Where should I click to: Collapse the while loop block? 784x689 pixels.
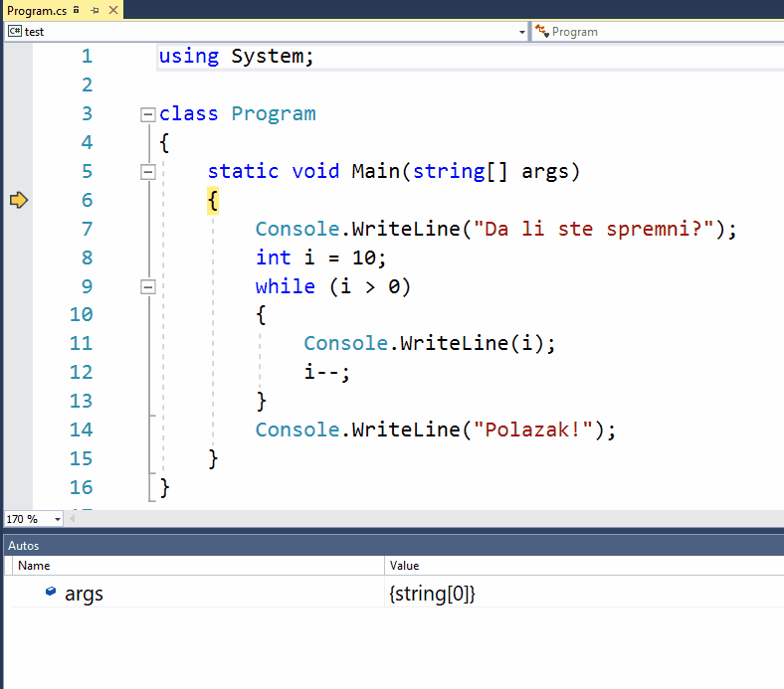[x=148, y=287]
